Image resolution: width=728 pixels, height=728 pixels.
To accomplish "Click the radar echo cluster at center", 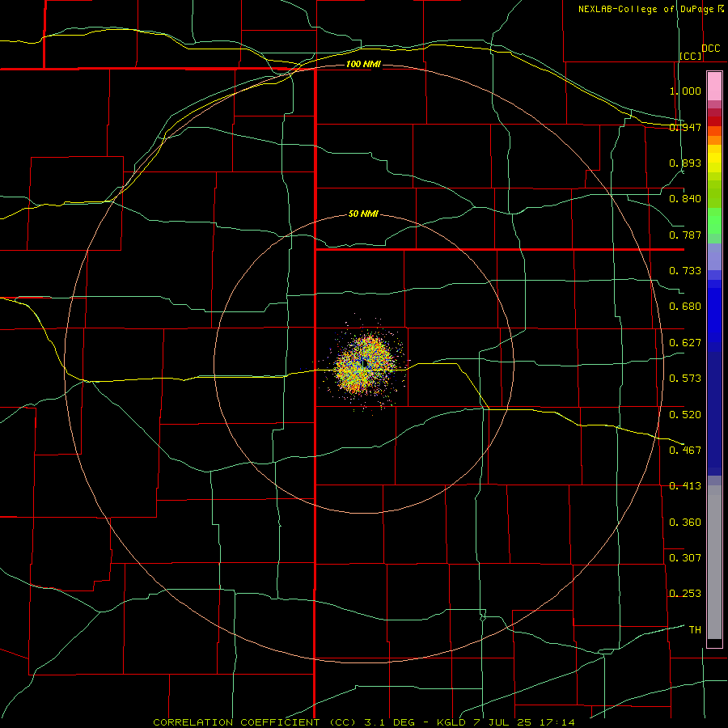I will pos(366,365).
